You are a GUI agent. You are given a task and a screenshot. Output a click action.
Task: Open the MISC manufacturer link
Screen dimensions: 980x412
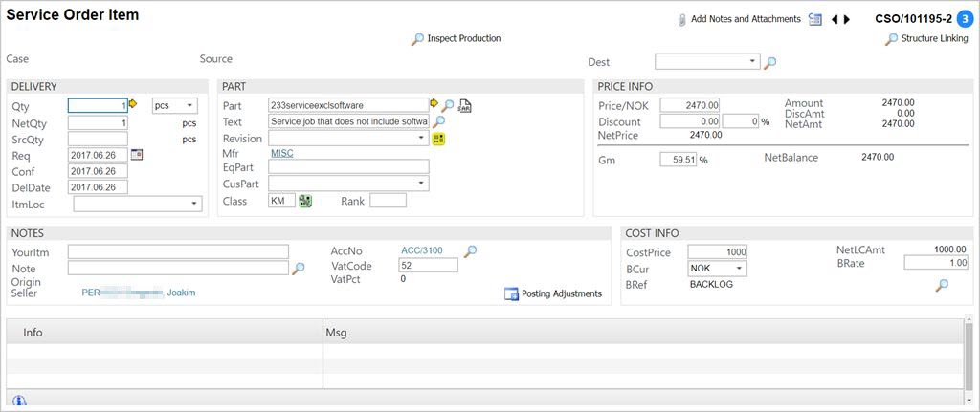(x=281, y=153)
